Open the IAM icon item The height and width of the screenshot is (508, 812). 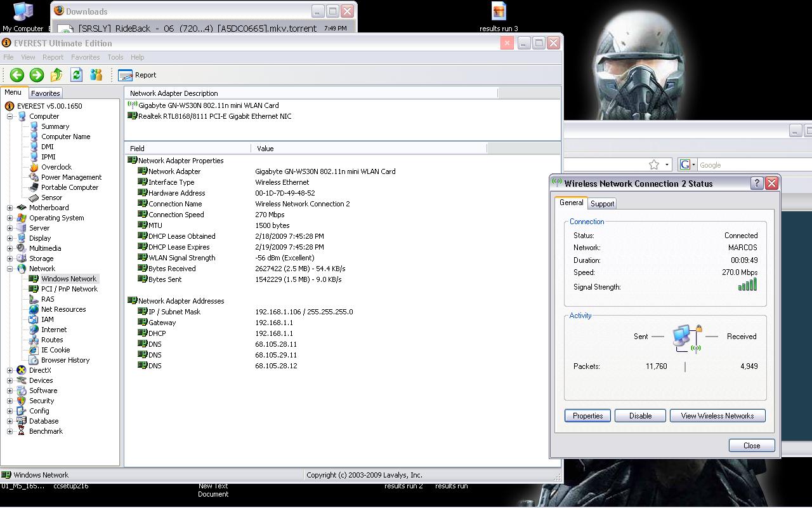tap(34, 319)
